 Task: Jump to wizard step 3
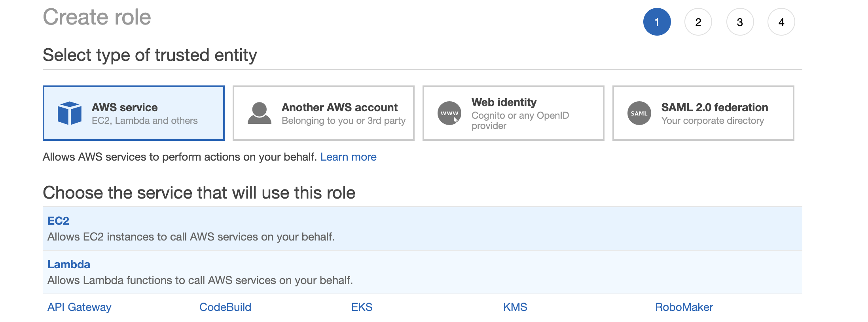739,22
